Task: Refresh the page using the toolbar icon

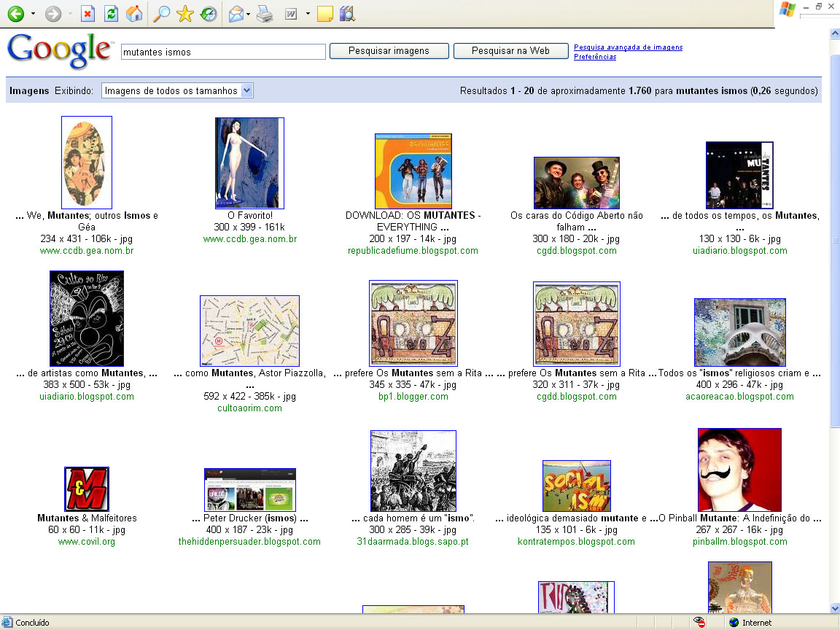Action: click(111, 14)
